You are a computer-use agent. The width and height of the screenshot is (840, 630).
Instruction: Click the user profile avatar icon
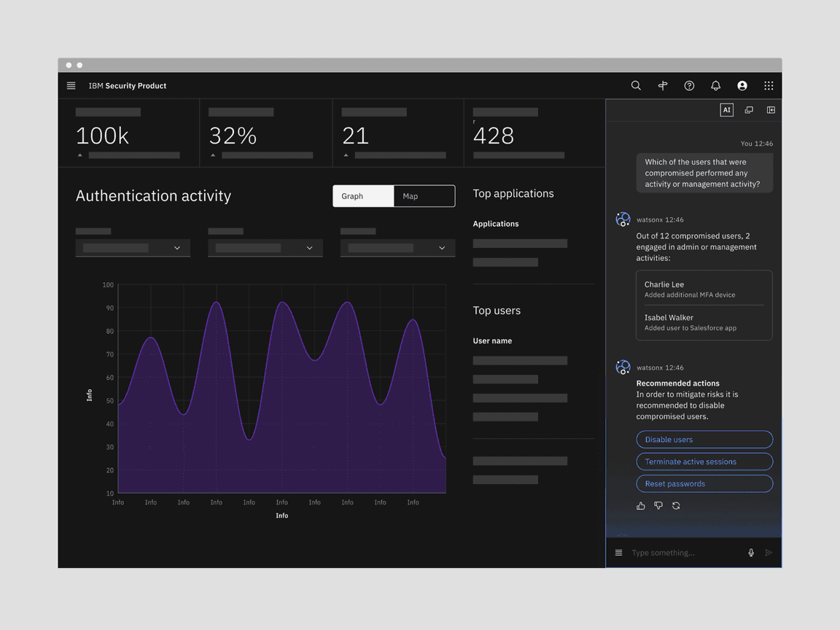coord(742,85)
